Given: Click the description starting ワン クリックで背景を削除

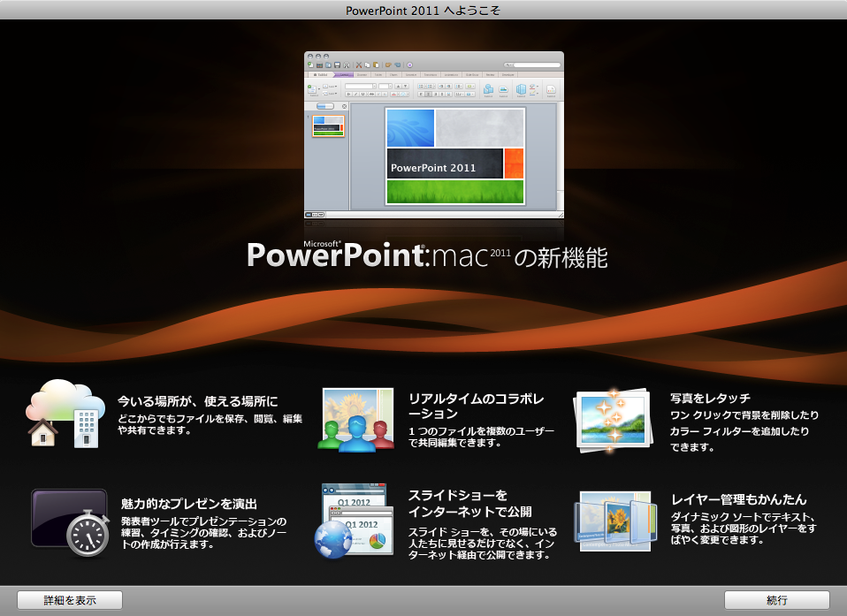Looking at the screenshot, I should point(744,430).
